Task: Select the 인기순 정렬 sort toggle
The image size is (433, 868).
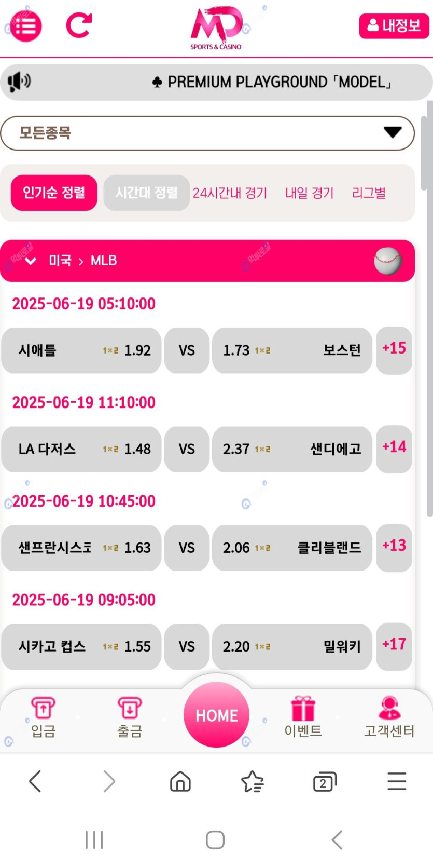Action: coord(54,193)
